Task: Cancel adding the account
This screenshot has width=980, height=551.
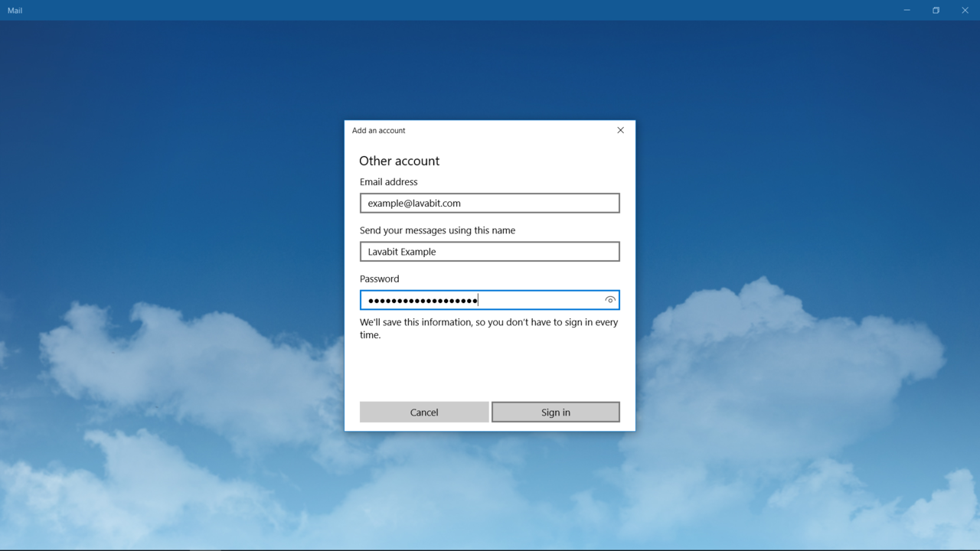Action: [x=424, y=412]
